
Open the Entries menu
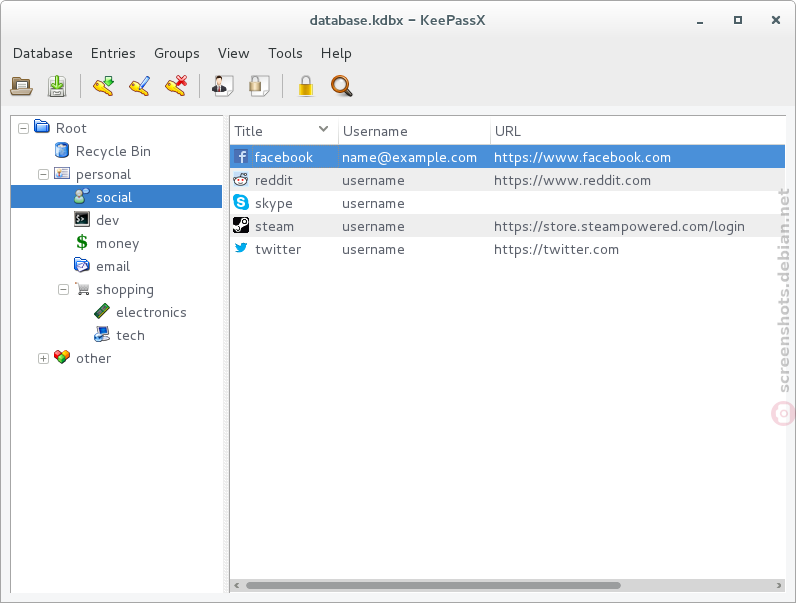(113, 53)
